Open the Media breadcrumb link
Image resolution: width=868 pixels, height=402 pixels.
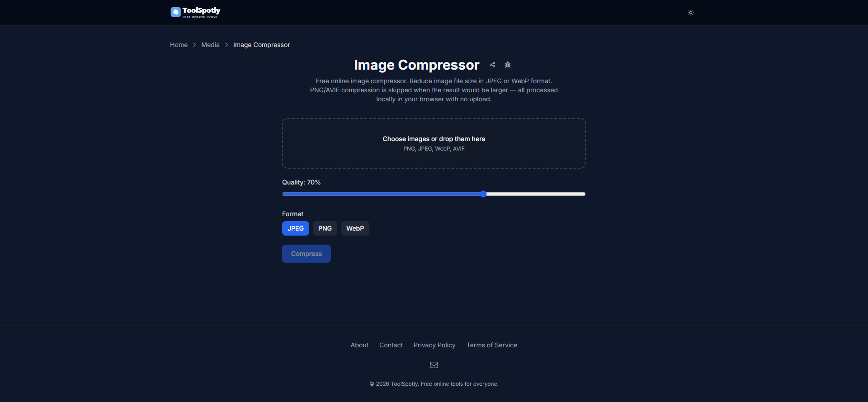tap(210, 45)
